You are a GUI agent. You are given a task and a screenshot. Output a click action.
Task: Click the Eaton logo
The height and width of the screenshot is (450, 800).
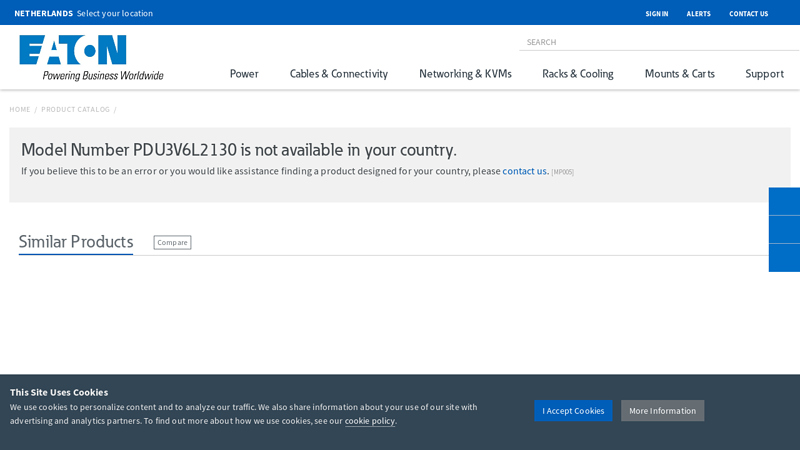(x=90, y=57)
